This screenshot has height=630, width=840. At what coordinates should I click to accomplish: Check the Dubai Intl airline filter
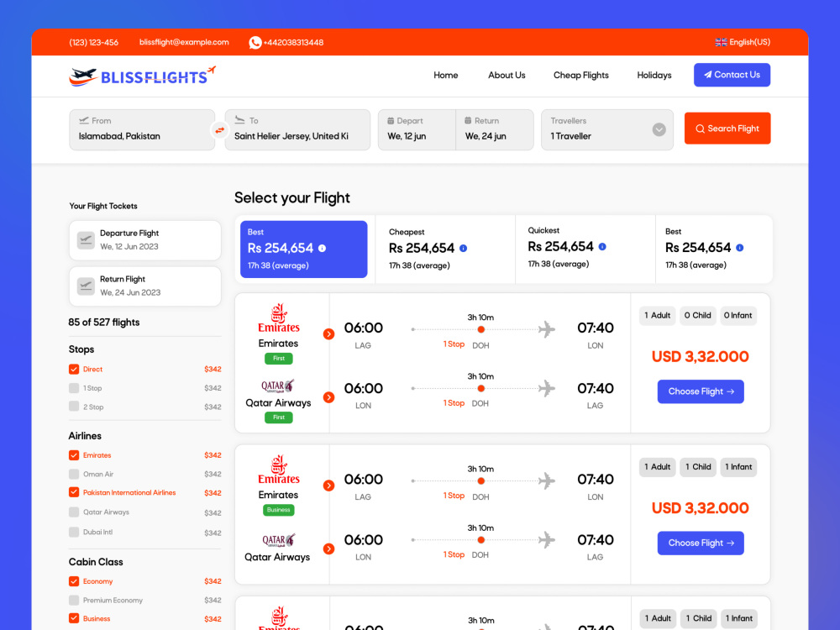coord(74,532)
